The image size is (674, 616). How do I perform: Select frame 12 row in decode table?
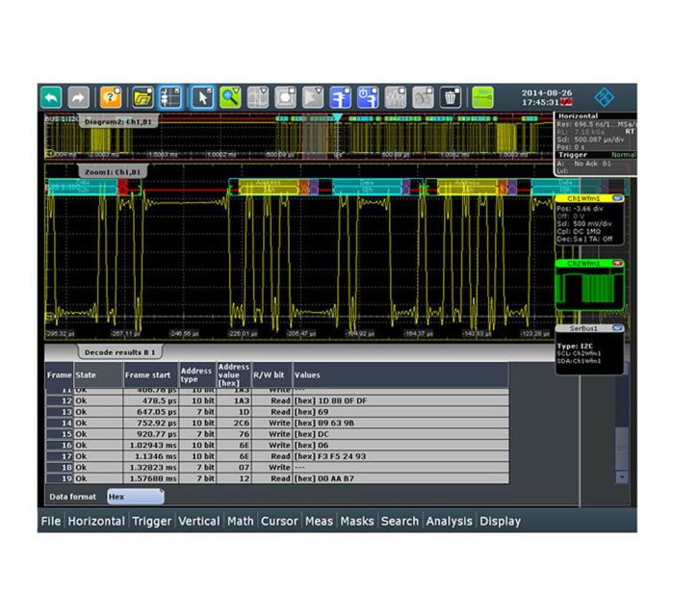277,400
